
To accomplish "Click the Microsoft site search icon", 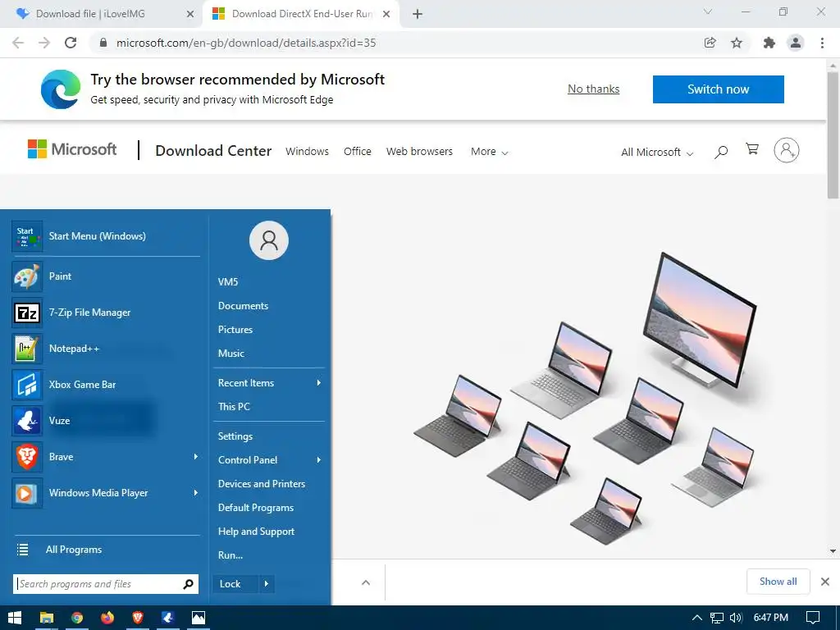I will point(721,152).
